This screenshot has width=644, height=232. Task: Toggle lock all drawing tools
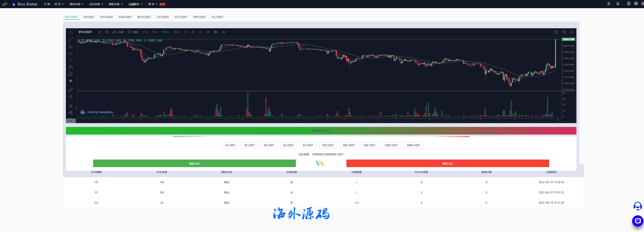(x=71, y=113)
